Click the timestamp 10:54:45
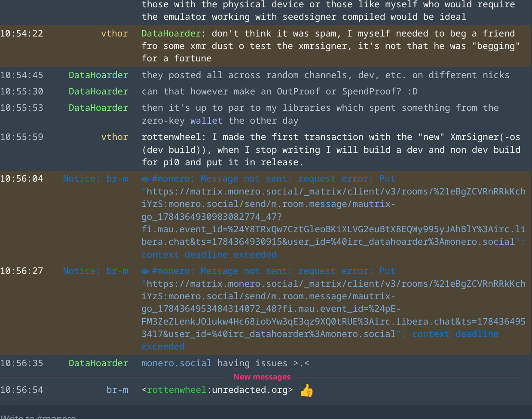The image size is (532, 419). (x=21, y=75)
